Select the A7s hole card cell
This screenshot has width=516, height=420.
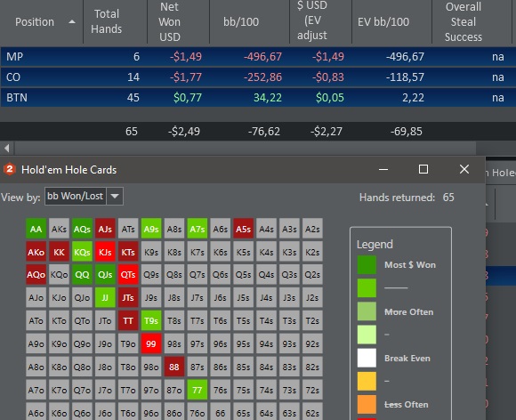(198, 229)
